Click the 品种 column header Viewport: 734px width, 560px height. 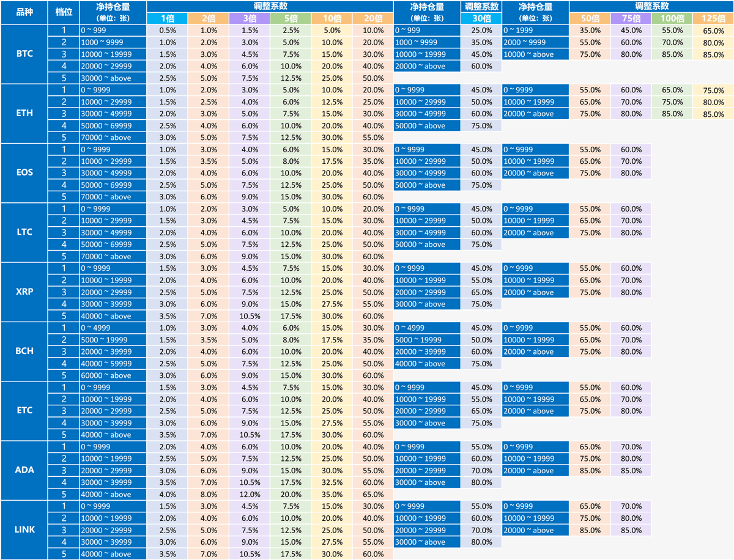coord(24,12)
